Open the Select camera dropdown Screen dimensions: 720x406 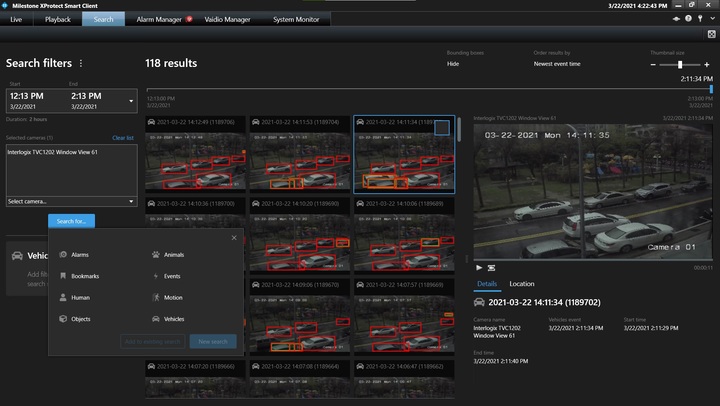click(70, 201)
